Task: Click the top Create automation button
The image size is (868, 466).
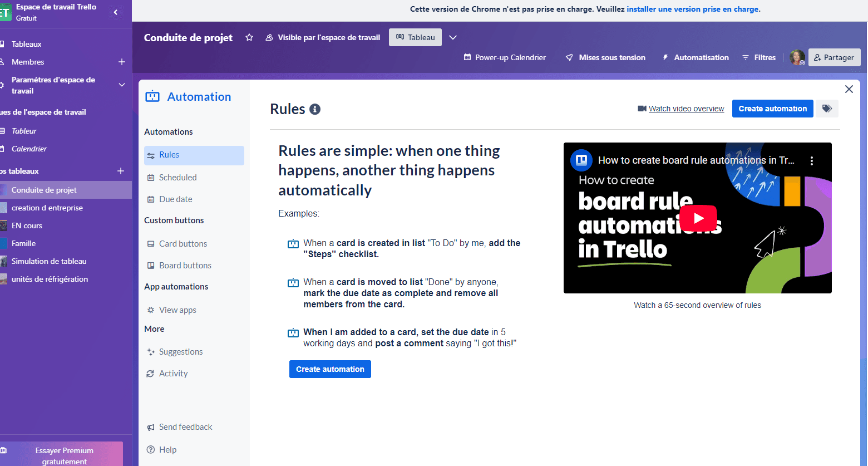Action: (772, 109)
